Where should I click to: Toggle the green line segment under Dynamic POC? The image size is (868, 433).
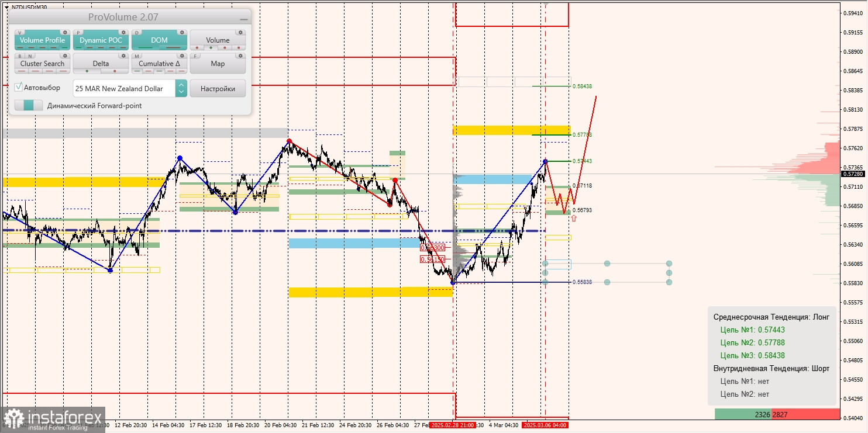[78, 48]
